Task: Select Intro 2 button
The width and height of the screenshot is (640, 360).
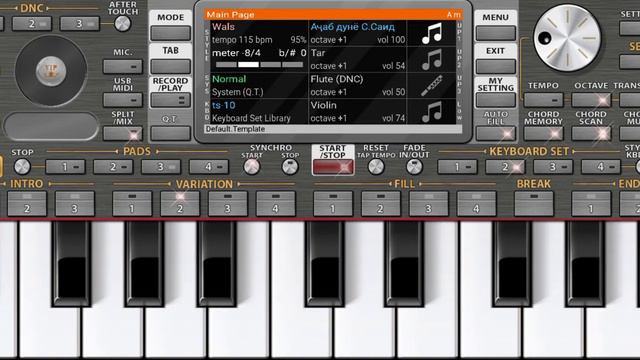Action: 27,203
